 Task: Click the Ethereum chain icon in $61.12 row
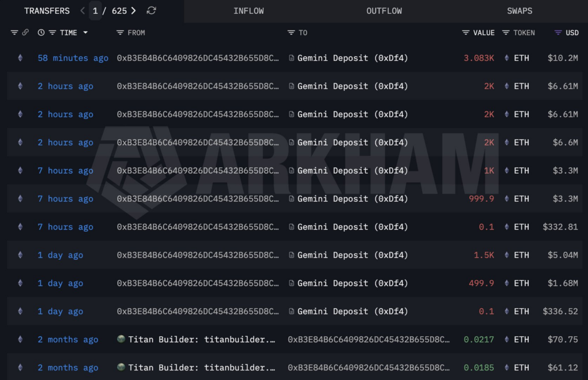click(x=20, y=367)
